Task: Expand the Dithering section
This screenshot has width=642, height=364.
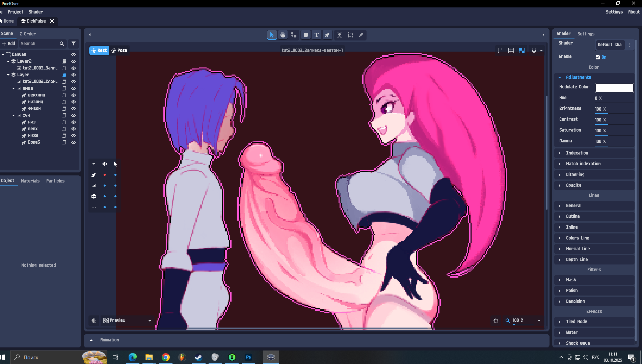Action: tap(594, 174)
